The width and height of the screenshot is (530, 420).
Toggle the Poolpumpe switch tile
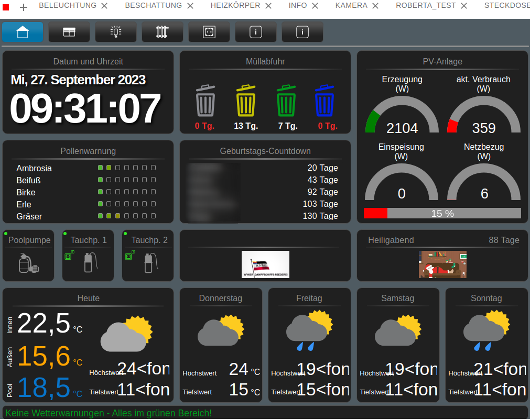28,256
